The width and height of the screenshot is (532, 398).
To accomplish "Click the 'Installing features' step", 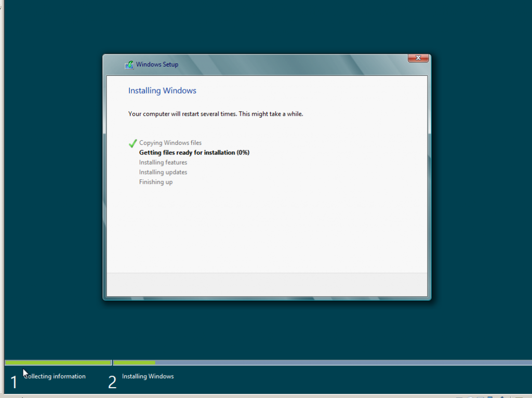I will click(x=163, y=163).
